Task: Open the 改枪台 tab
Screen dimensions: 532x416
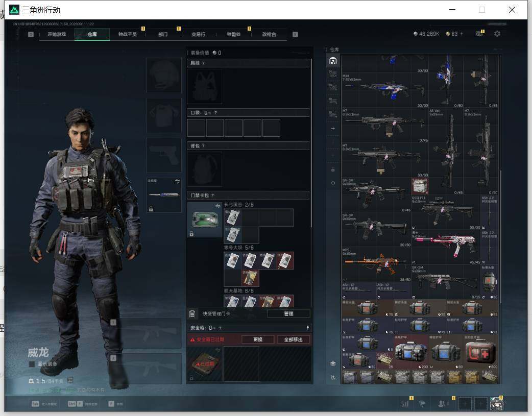Action: point(269,34)
